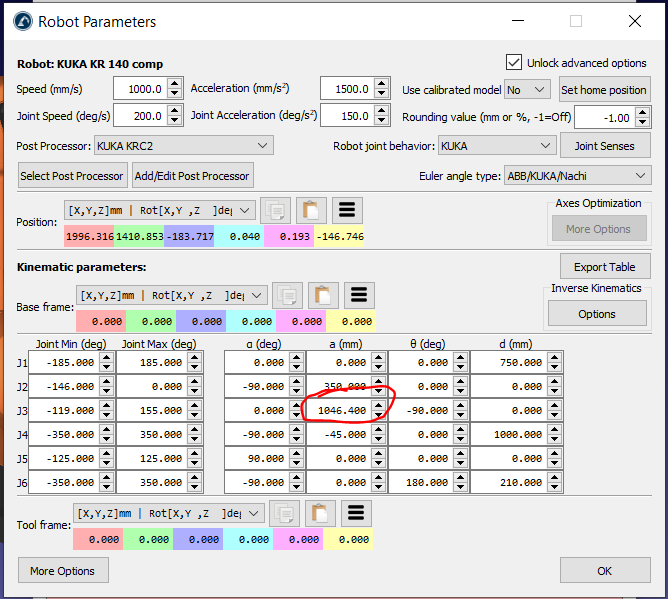Viewport: 668px width, 599px height.
Task: Click the Tool frame paste clipboard icon
Action: point(320,513)
